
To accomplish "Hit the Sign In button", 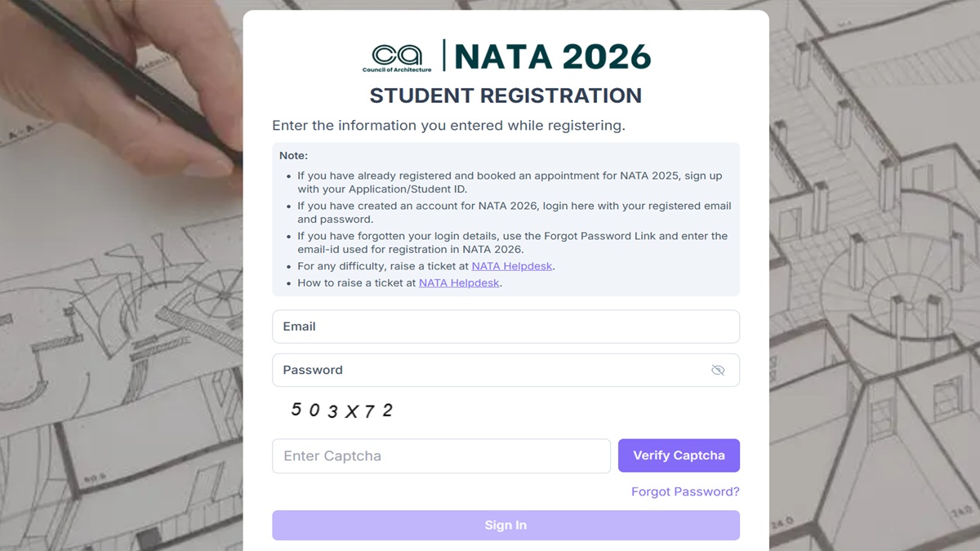I will pos(506,526).
